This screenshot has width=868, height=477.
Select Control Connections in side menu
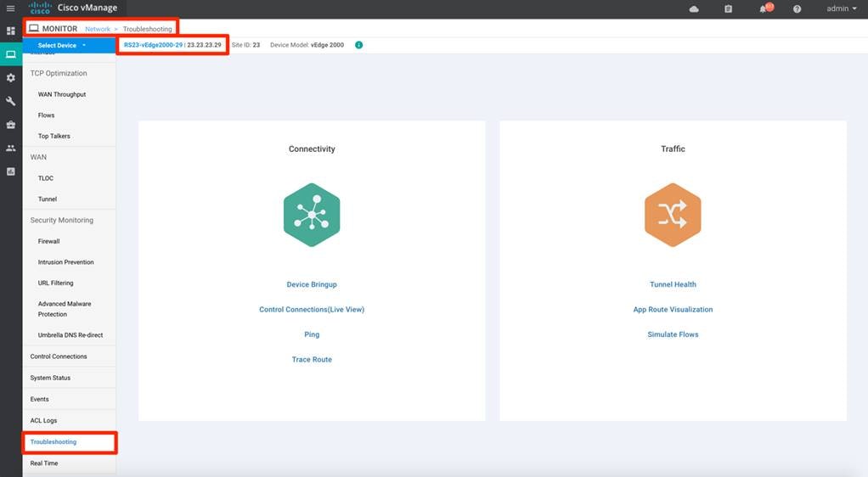click(x=59, y=357)
